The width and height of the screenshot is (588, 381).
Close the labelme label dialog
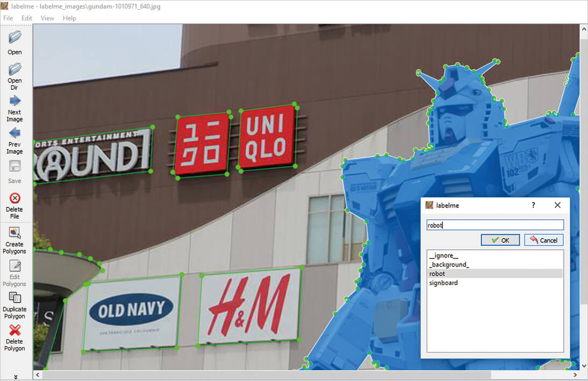(x=557, y=205)
